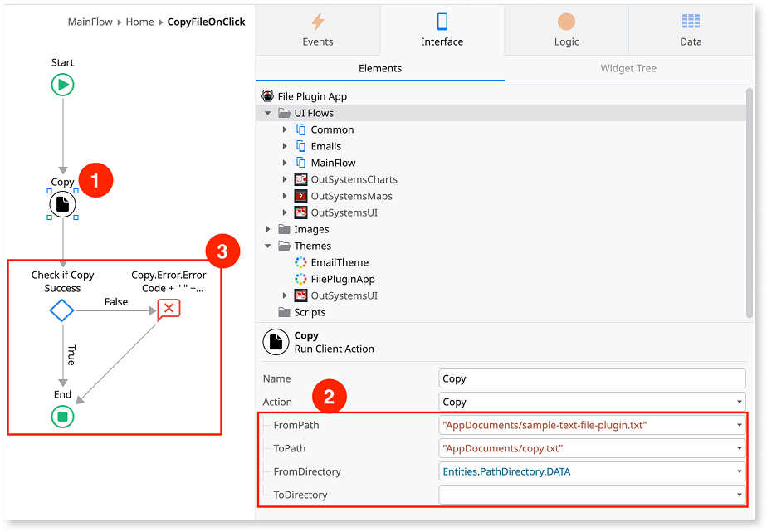Select the OutSystemsCharts module icon
The height and width of the screenshot is (532, 767).
[300, 179]
